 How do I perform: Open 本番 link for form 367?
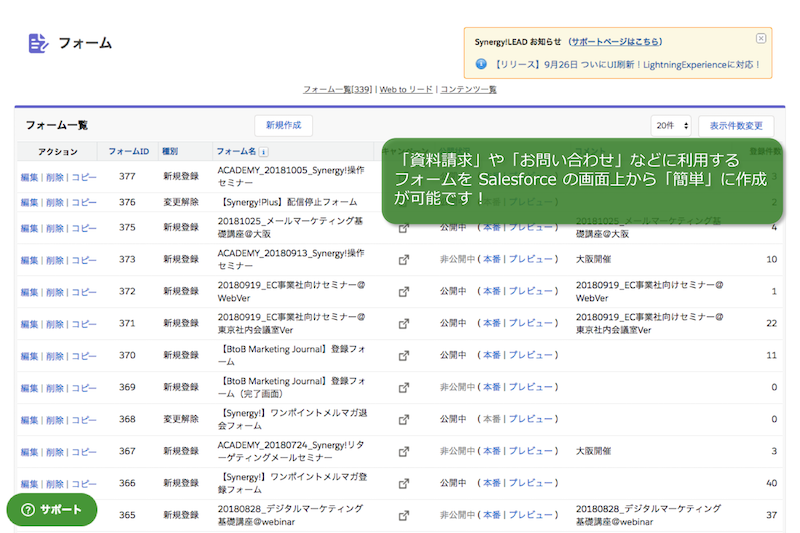pos(492,451)
